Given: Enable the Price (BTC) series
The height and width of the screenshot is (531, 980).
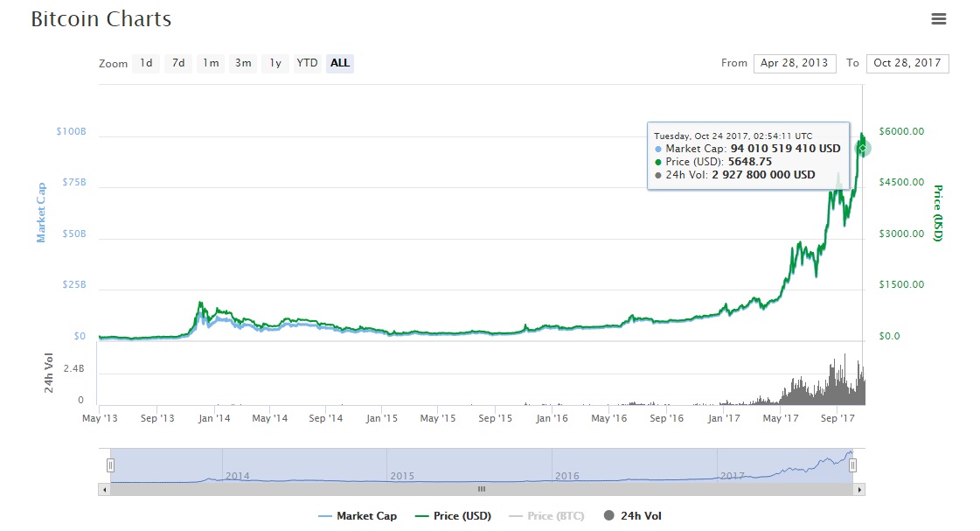Looking at the screenshot, I should [546, 516].
